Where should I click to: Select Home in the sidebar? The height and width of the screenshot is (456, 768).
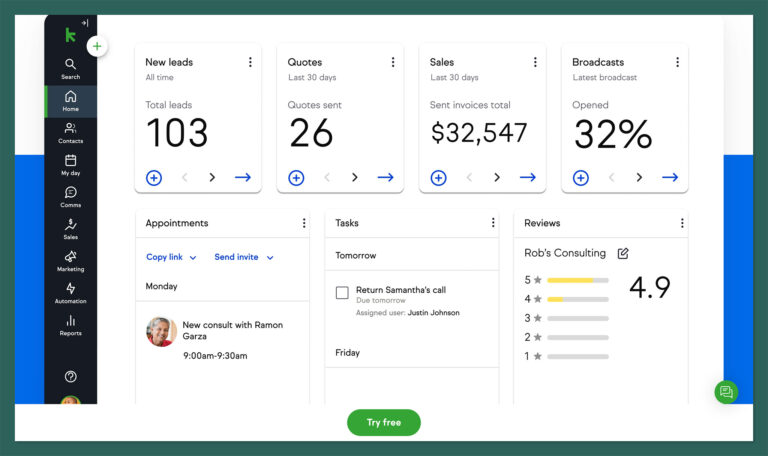tap(70, 101)
